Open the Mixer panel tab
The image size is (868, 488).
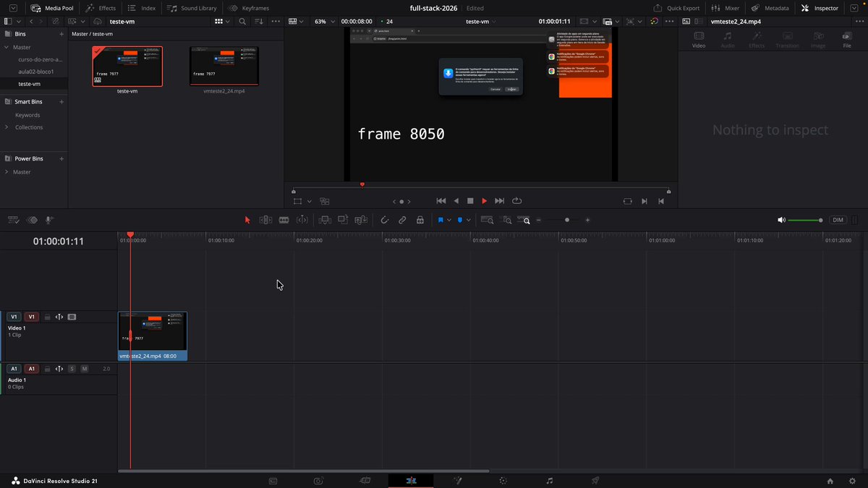[x=726, y=8]
